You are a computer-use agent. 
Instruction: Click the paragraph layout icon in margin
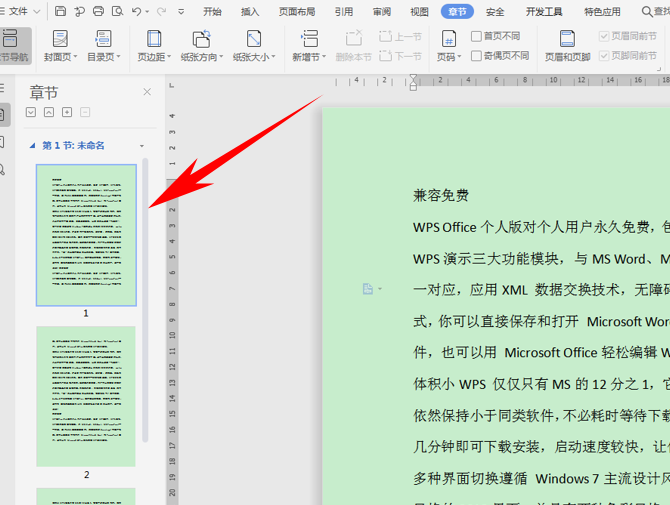(368, 289)
